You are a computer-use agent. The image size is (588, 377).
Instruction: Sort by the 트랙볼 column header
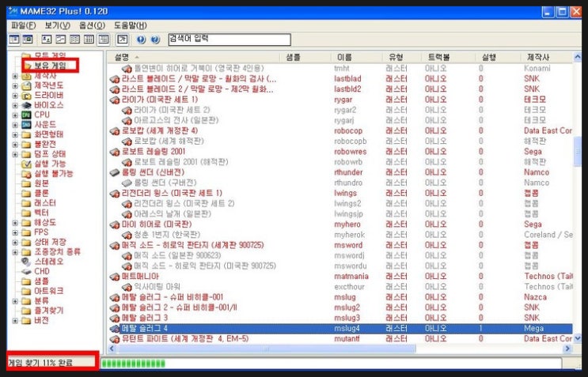coord(446,57)
